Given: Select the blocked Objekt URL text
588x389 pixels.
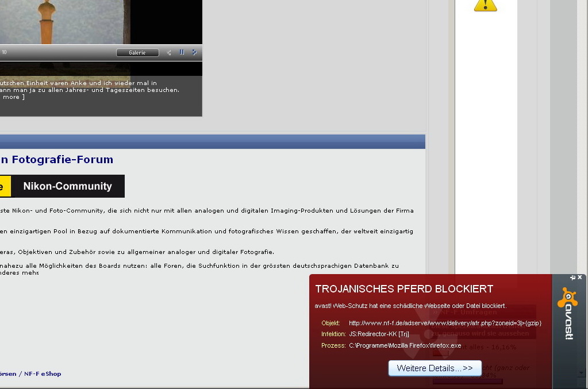Looking at the screenshot, I should click(x=445, y=323).
